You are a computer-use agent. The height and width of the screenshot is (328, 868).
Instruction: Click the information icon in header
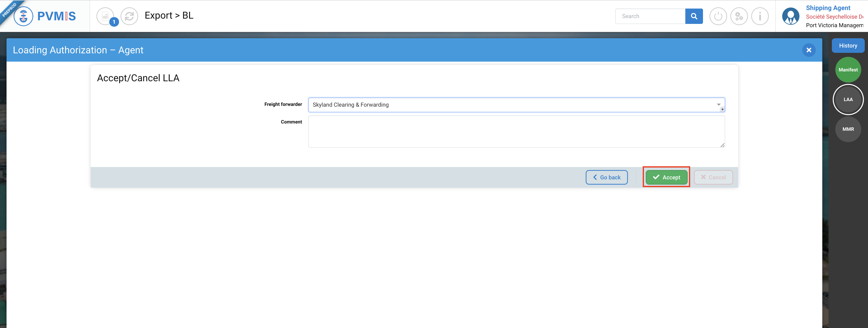point(760,16)
